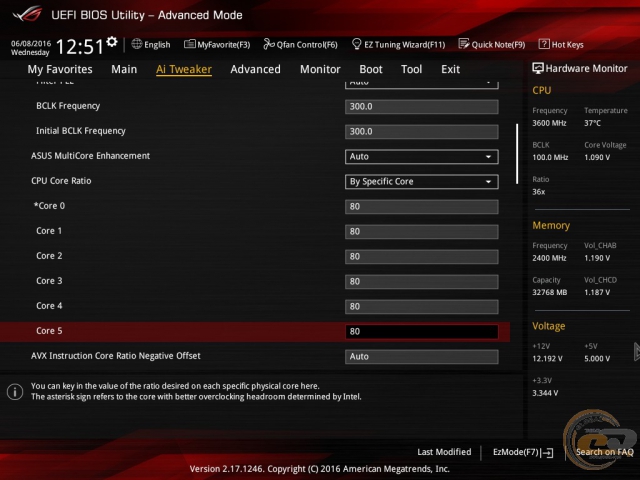Click the 12:51 clock time
This screenshot has height=480, width=640.
point(80,47)
